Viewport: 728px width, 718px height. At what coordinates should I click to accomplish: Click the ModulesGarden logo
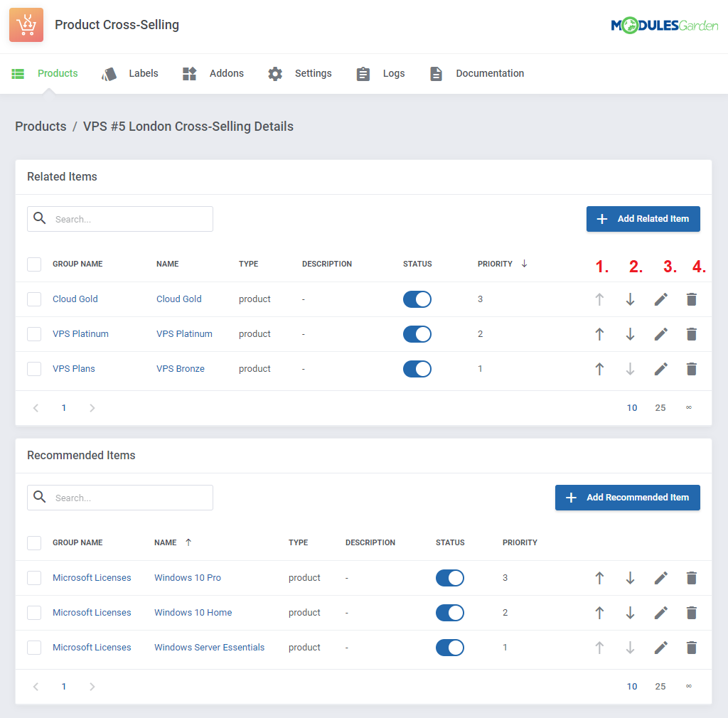point(665,25)
